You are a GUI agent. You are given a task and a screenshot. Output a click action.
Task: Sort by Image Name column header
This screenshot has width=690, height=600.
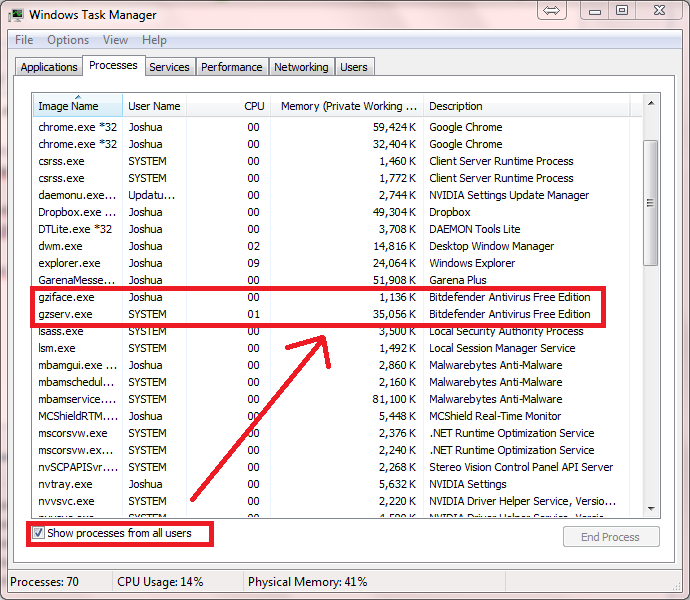click(77, 106)
